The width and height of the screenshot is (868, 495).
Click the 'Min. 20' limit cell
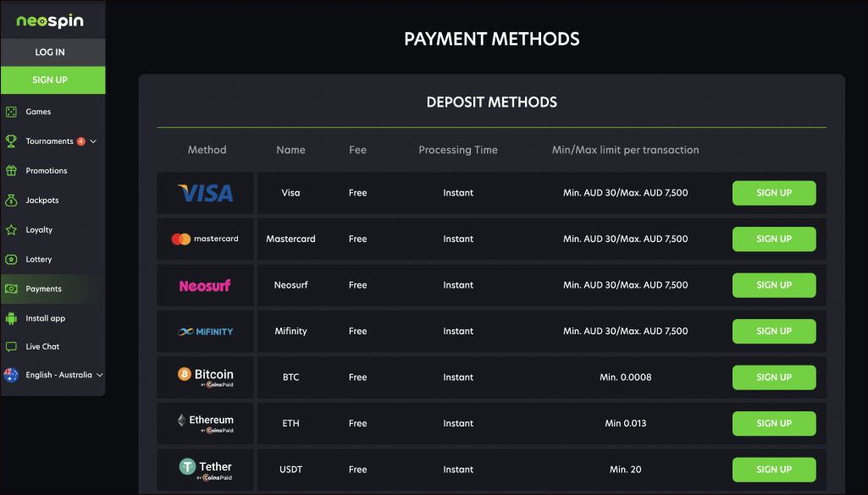point(626,470)
